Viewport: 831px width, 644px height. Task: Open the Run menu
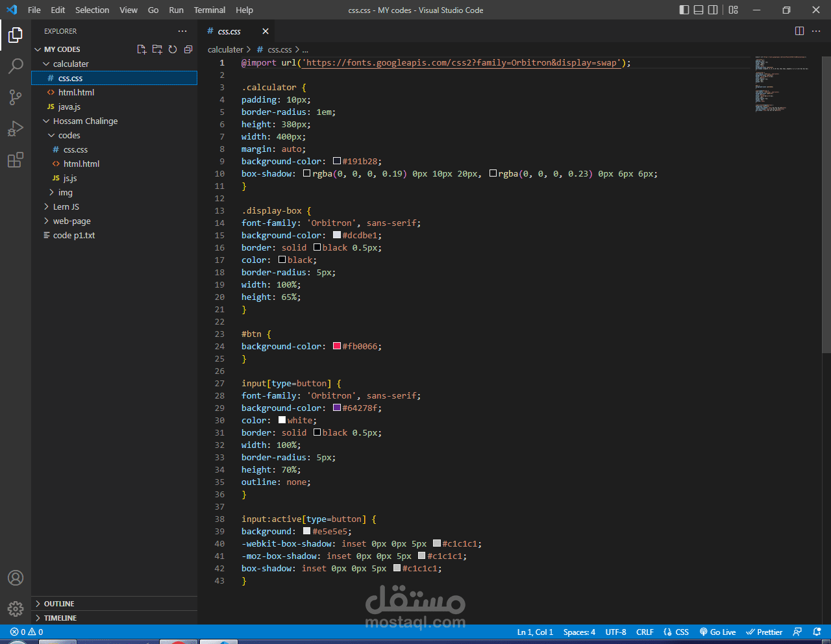point(176,10)
